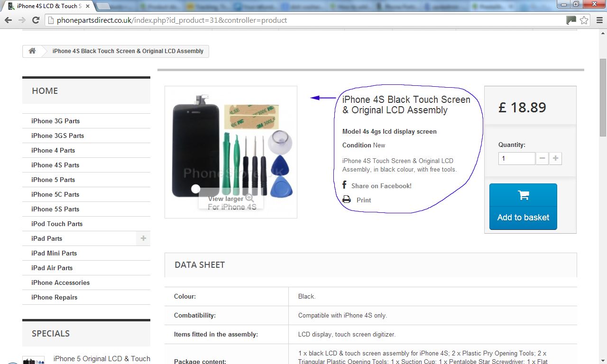Click the shopping cart icon on Add to basket
607x364 pixels.
524,195
